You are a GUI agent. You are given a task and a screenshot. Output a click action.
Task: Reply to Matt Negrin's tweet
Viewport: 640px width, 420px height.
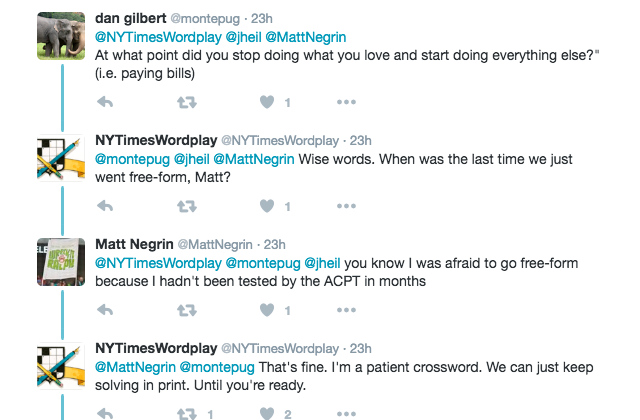pos(106,310)
